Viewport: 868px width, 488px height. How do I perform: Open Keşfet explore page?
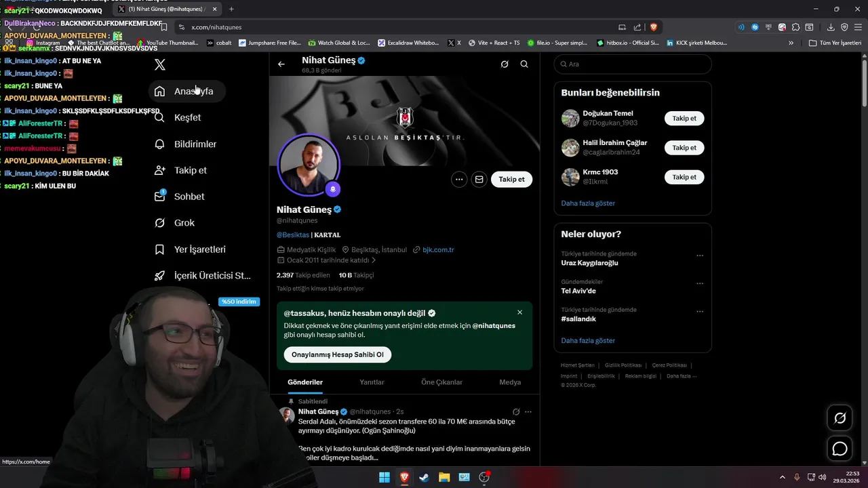point(178,117)
